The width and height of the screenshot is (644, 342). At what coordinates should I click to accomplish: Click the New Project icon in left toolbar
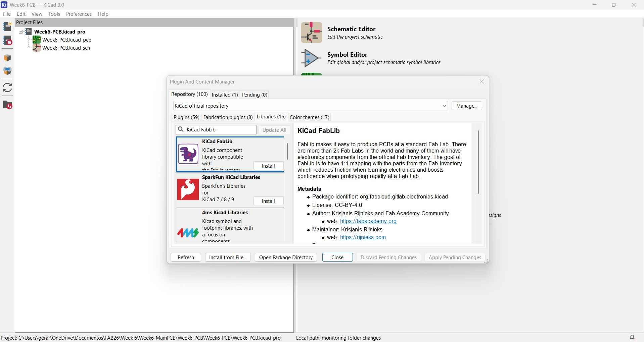point(7,26)
